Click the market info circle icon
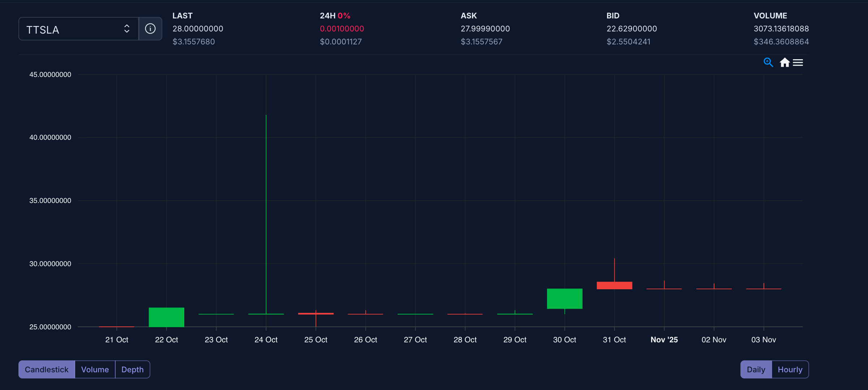Screen dimensions: 868x390 pos(150,29)
